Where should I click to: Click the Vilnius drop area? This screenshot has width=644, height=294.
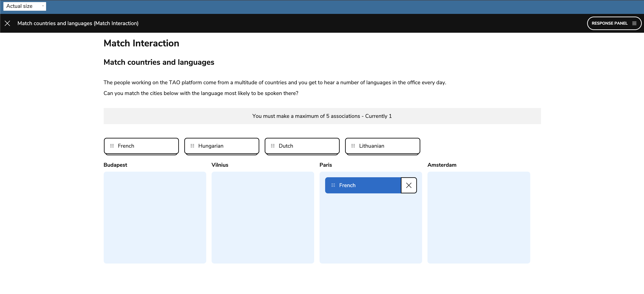click(263, 217)
